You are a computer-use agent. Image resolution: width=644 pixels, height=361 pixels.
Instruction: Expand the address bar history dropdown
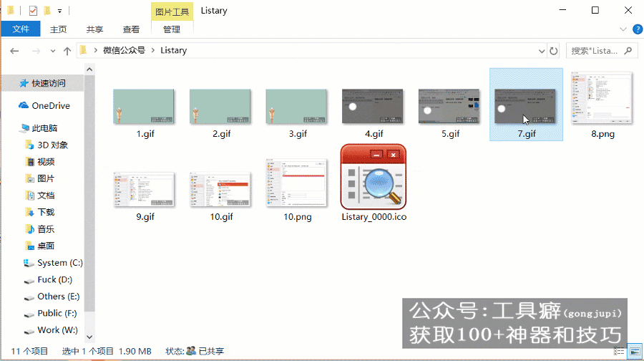(542, 51)
